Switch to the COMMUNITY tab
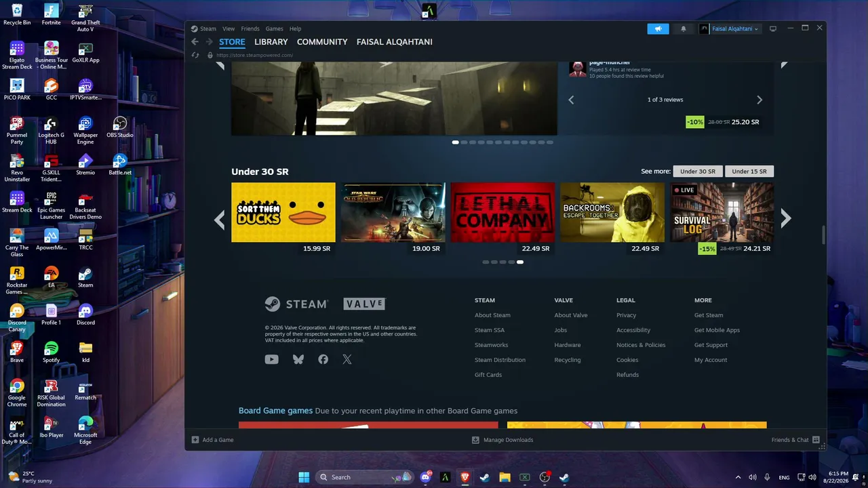The height and width of the screenshot is (488, 868). 322,42
